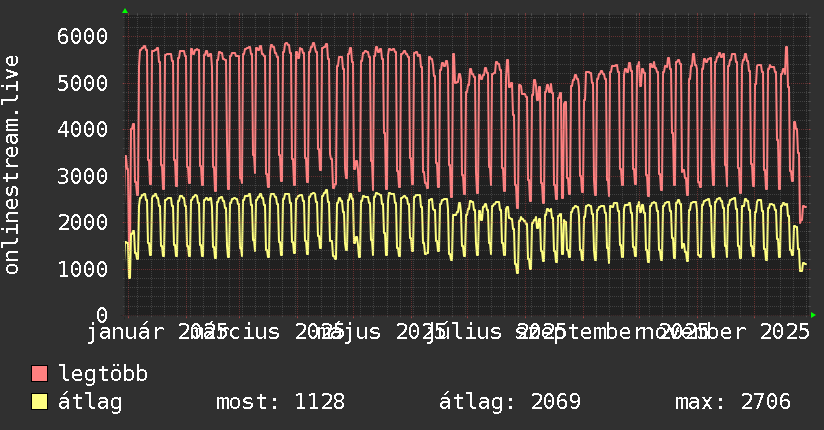Click the legtöbb legend label

[x=103, y=374]
